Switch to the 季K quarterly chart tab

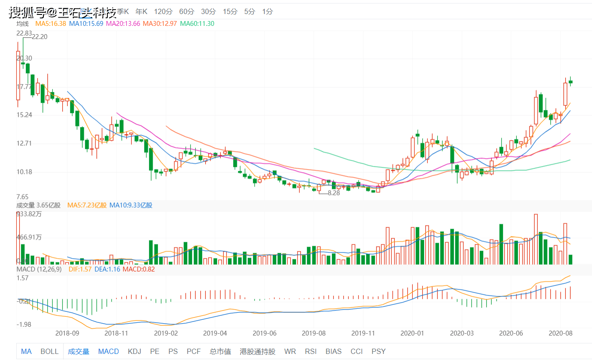(x=122, y=11)
